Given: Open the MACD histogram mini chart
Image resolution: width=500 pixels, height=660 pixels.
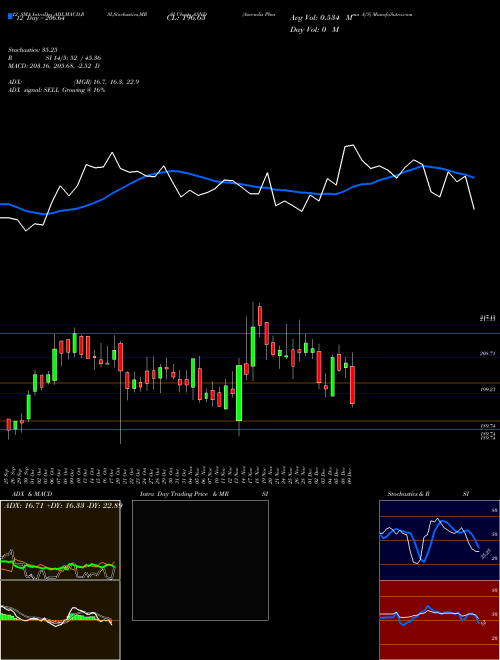Looking at the screenshot, I should [60, 620].
